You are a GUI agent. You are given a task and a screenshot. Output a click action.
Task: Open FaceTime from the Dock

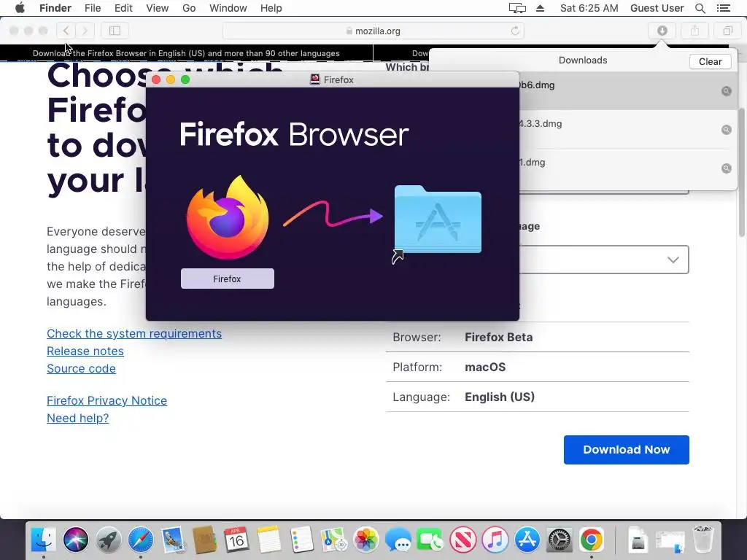[430, 540]
